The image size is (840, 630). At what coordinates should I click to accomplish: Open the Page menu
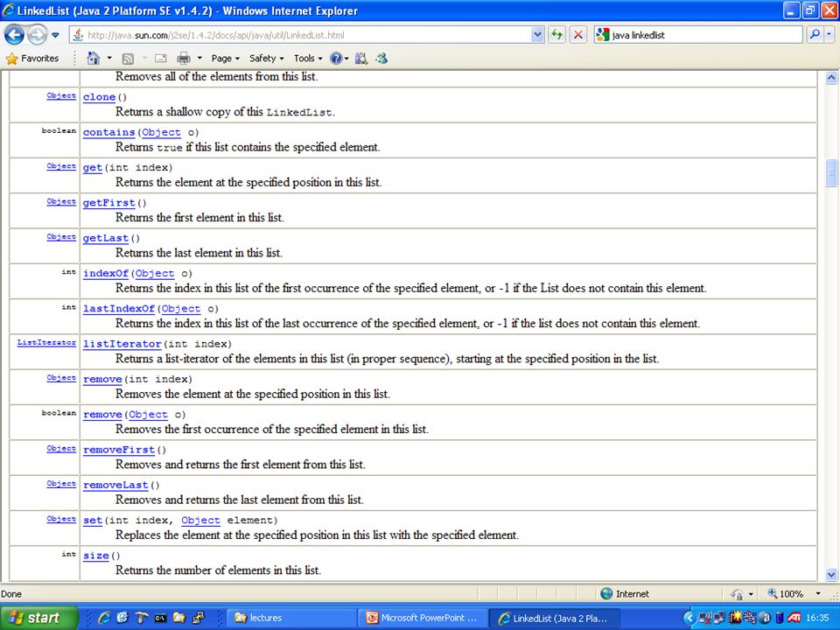[225, 59]
